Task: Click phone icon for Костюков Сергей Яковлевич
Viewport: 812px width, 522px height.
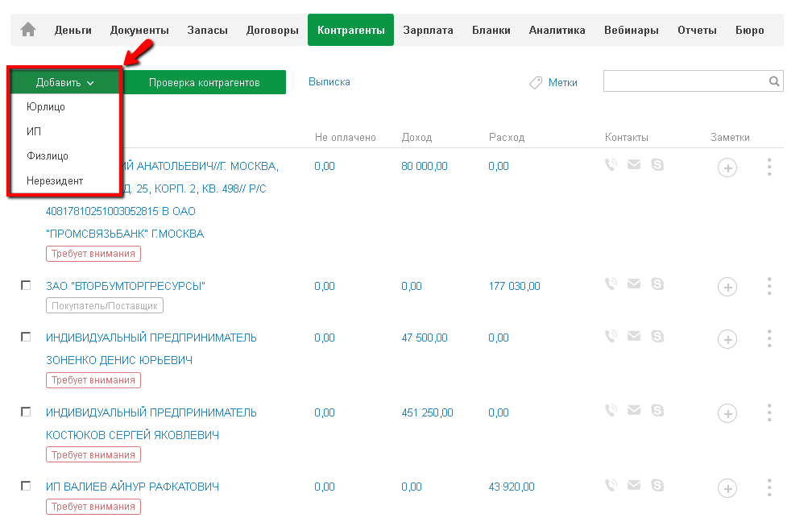Action: click(611, 410)
